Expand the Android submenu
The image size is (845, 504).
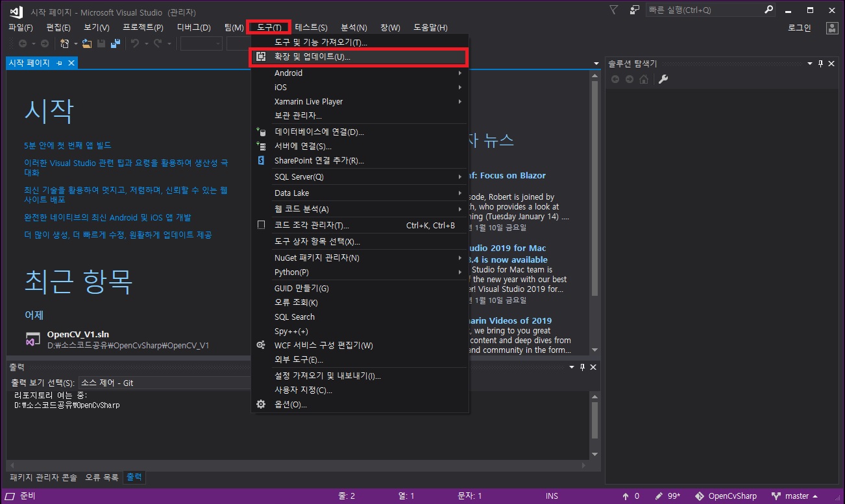point(359,73)
